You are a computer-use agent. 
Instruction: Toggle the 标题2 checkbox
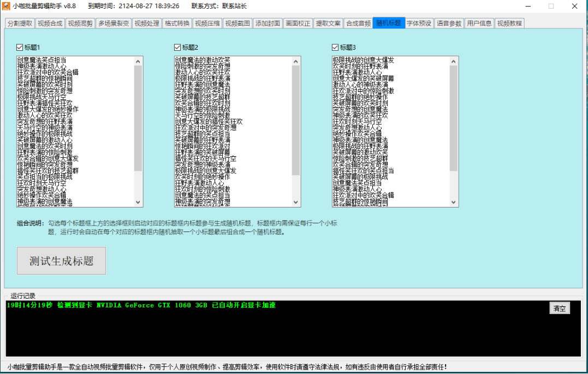tap(177, 48)
